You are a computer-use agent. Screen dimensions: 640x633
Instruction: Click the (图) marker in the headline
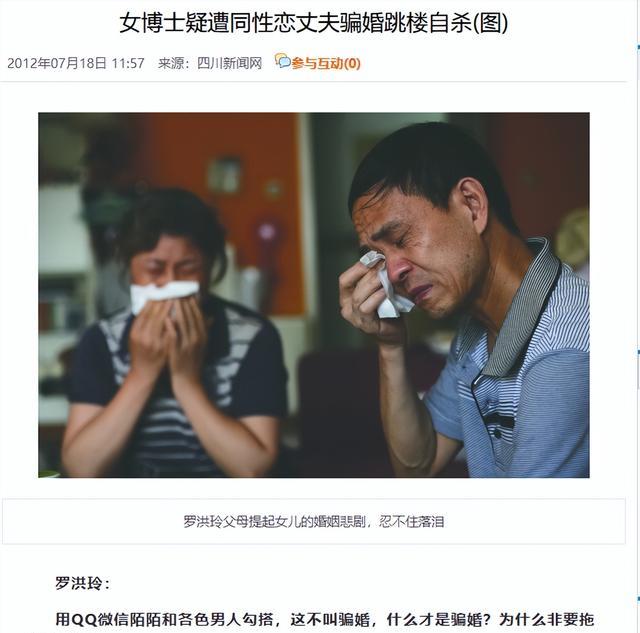(x=490, y=22)
